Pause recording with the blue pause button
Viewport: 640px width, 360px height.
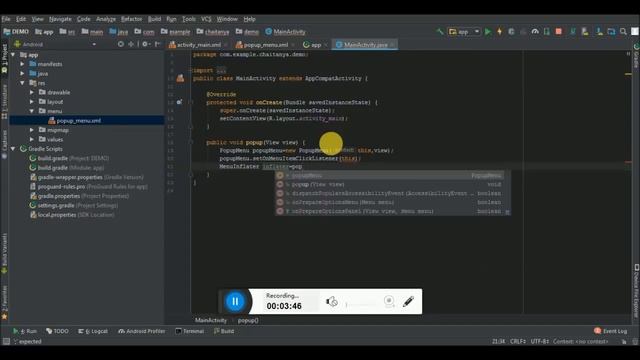pyautogui.click(x=235, y=301)
